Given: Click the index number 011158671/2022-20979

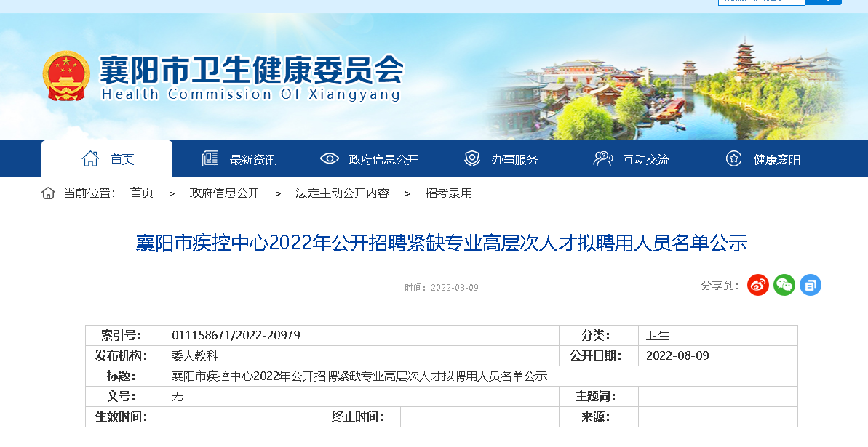Looking at the screenshot, I should [236, 335].
